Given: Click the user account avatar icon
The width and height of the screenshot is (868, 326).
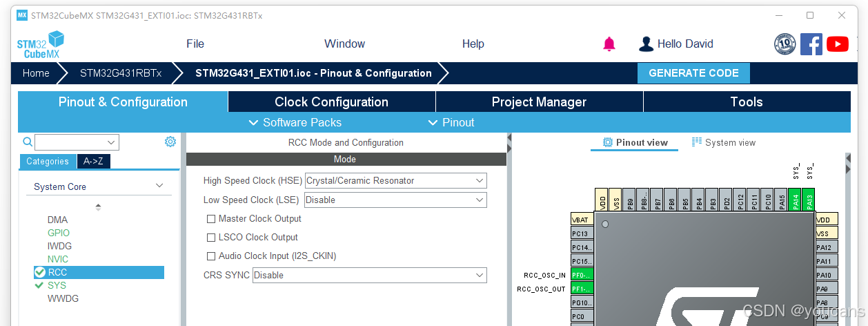Looking at the screenshot, I should pyautogui.click(x=646, y=44).
